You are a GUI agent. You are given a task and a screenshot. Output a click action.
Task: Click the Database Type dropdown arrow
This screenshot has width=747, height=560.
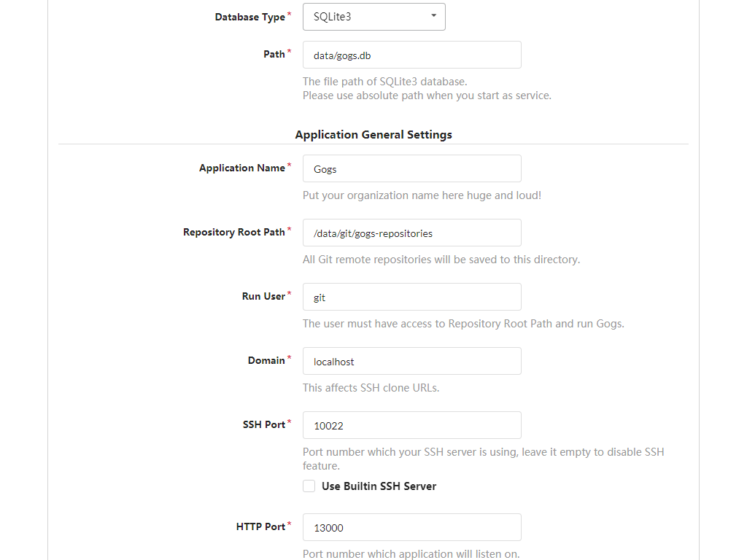tap(433, 16)
